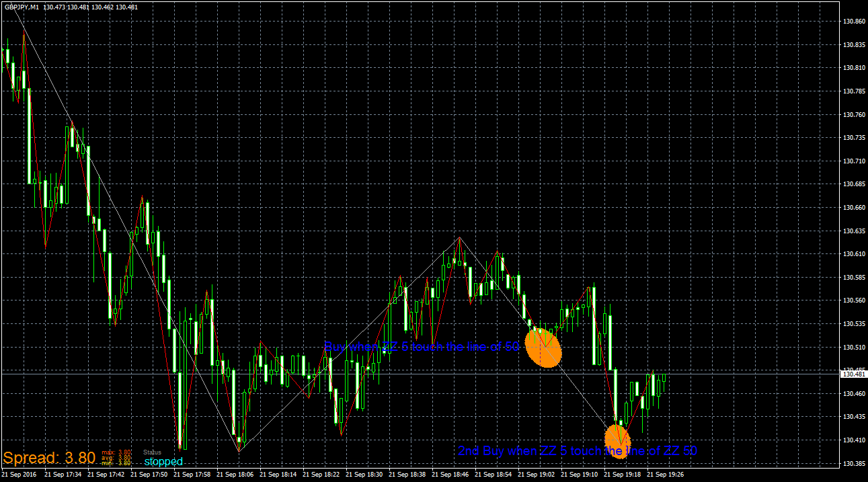Click the grey 'Status' label
The height and width of the screenshot is (482, 868).
click(153, 452)
